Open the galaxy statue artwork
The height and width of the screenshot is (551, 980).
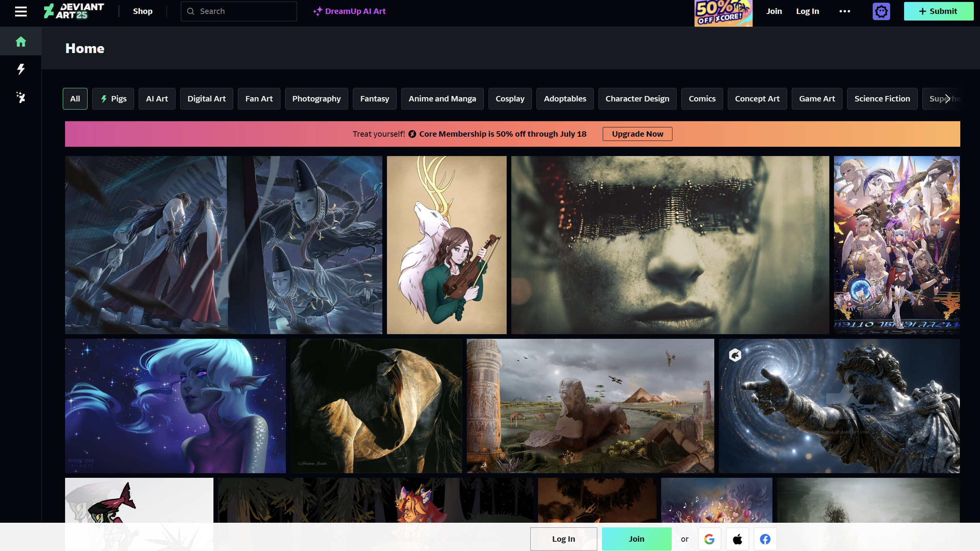point(839,406)
